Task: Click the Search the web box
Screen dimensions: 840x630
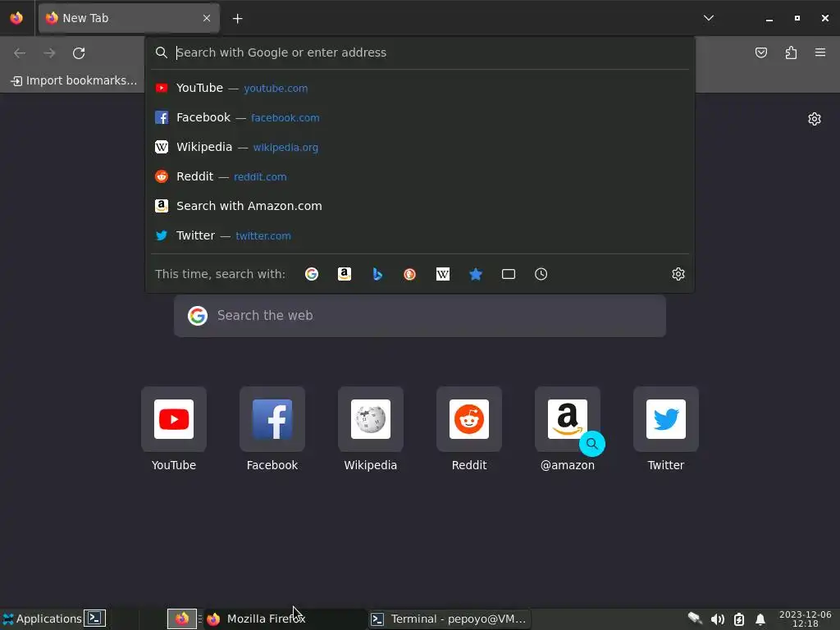Action: click(x=420, y=316)
